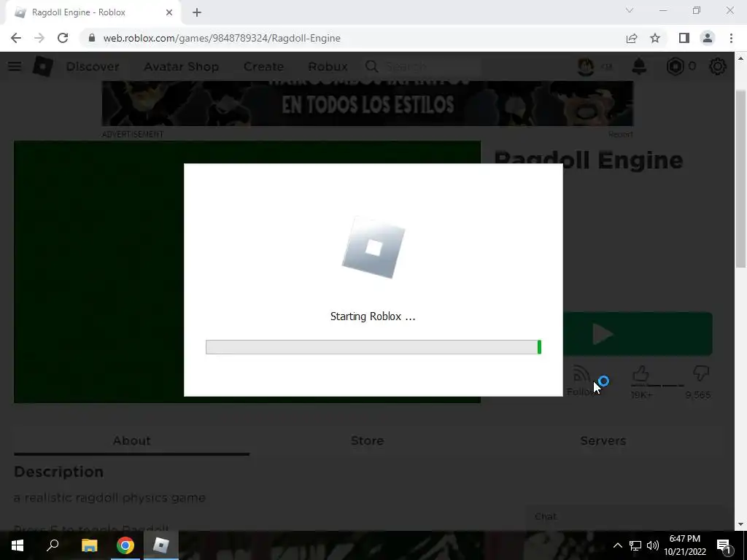Open the volume tray icon

click(x=653, y=545)
